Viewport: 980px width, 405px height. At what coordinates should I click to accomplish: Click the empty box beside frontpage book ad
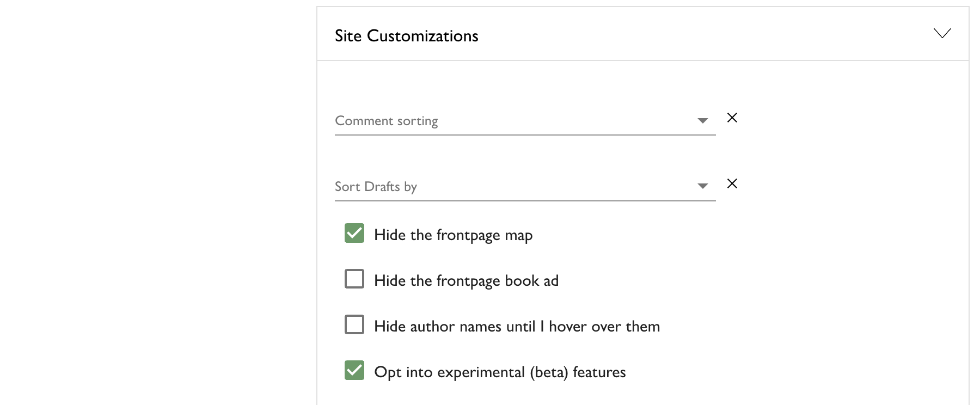click(x=354, y=279)
